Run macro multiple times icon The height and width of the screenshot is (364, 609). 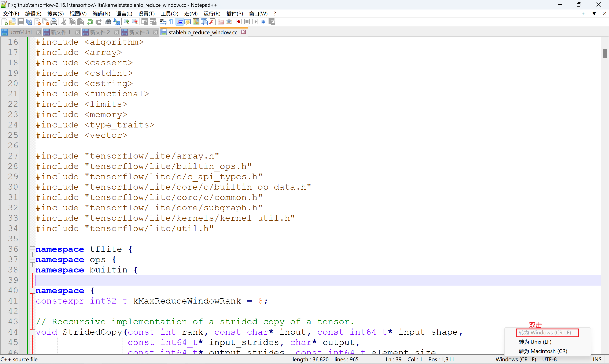[263, 22]
